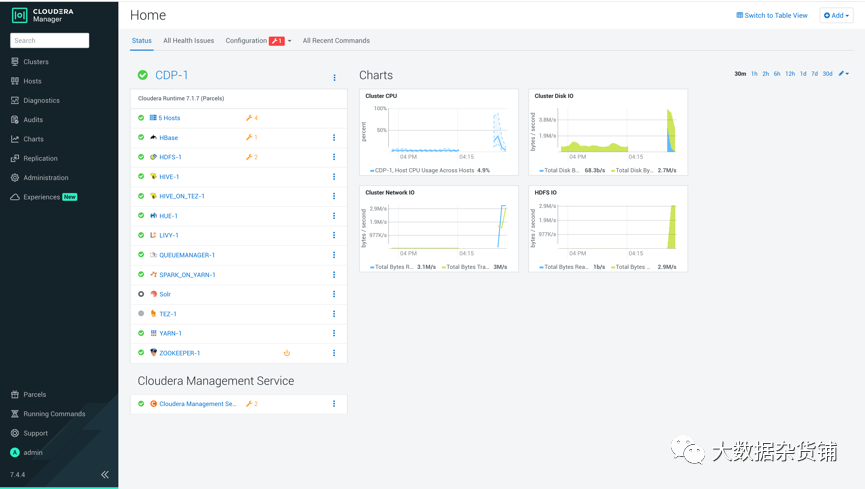
Task: Open HUE-1 actions menu
Action: point(334,216)
